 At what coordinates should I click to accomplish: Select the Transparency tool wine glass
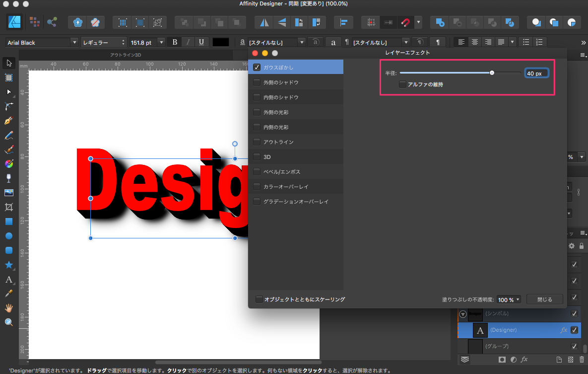(9, 178)
